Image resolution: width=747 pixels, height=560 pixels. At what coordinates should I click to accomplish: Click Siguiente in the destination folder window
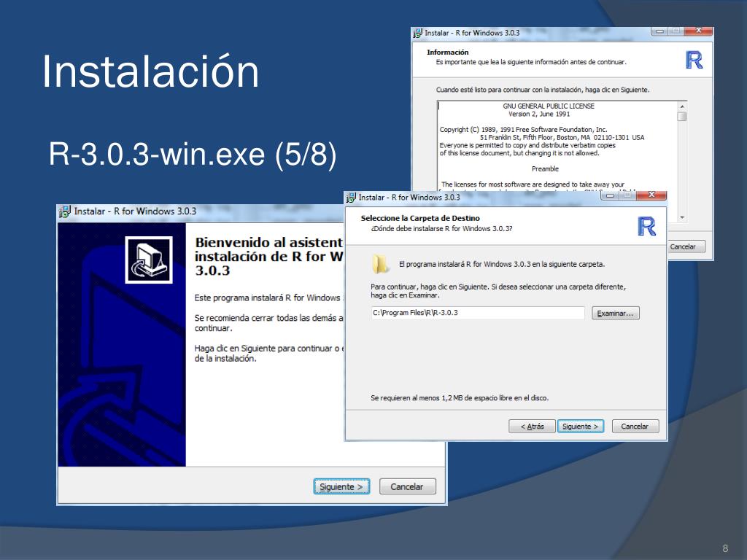[580, 426]
